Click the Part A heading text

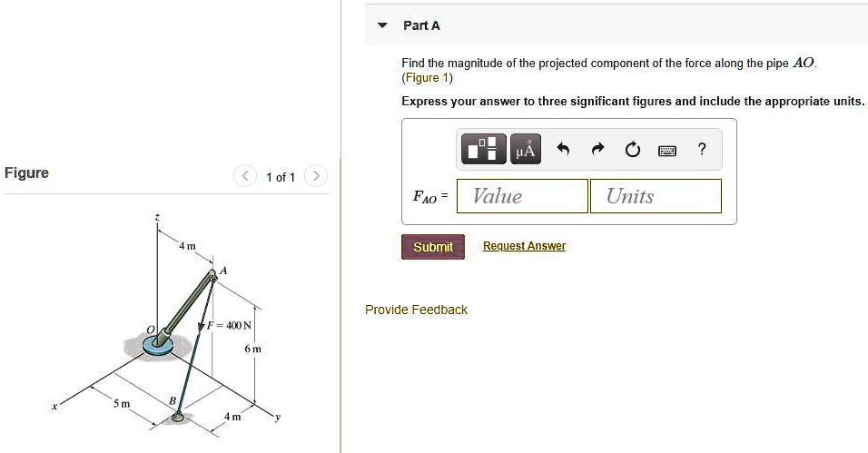pos(421,25)
